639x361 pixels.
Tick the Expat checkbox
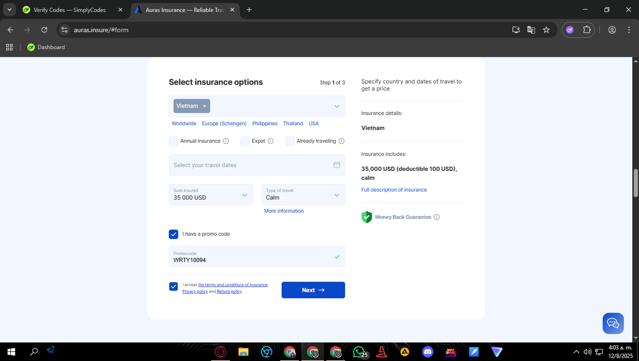245,141
